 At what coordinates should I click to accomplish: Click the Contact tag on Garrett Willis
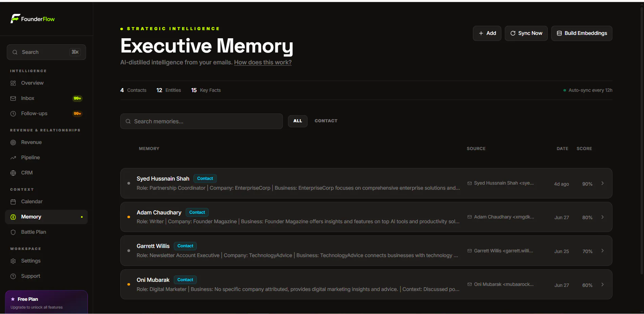pos(185,246)
